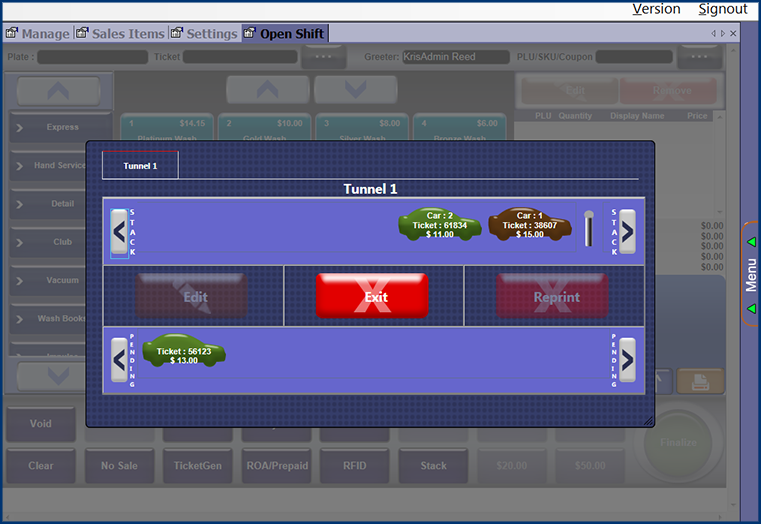Go to the Sales Items tab
761x524 pixels.
coord(120,33)
